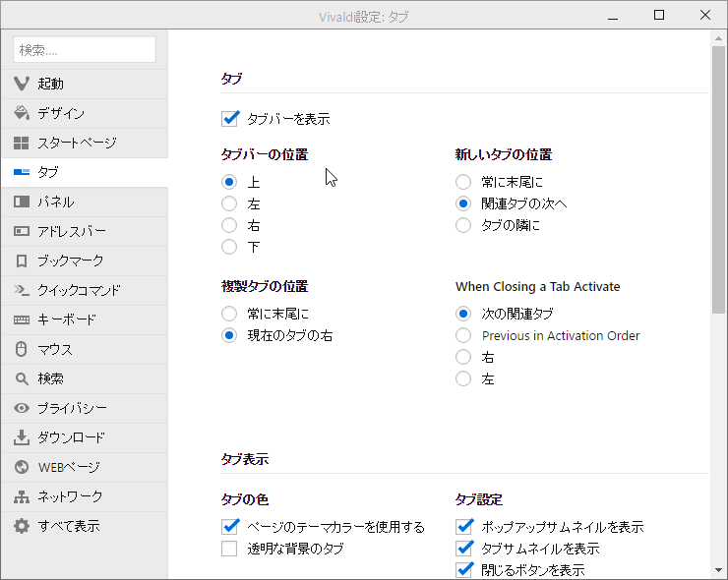
Task: Select 次の関連タブ when closing a tab
Action: pos(463,314)
